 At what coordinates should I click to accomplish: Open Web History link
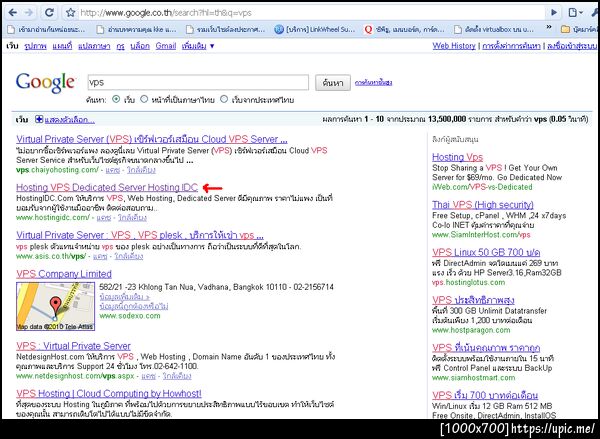454,46
